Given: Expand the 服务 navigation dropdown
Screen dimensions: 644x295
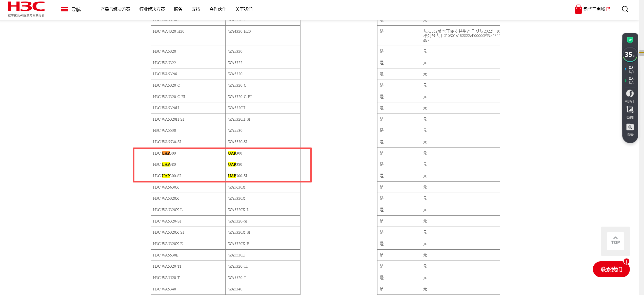Looking at the screenshot, I should [178, 9].
